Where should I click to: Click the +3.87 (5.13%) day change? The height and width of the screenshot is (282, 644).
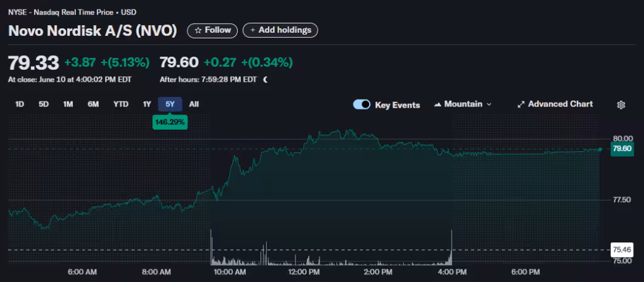point(107,62)
